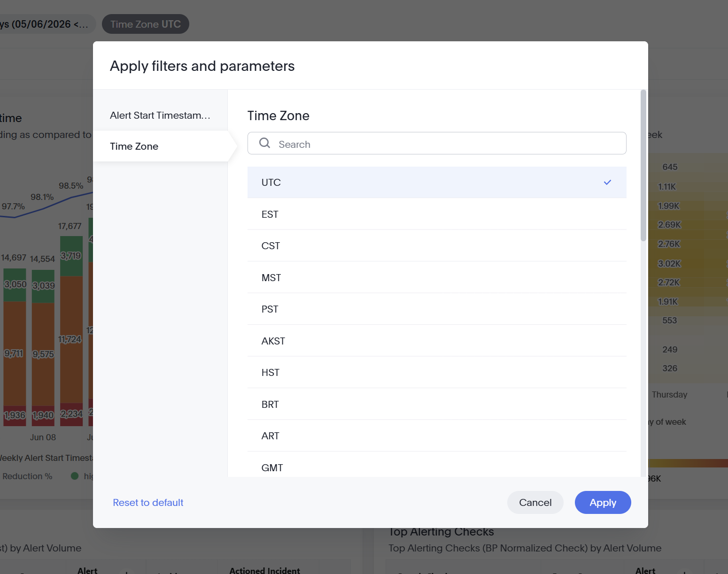The height and width of the screenshot is (574, 728).
Task: Focus the time zone Search field
Action: click(x=437, y=143)
